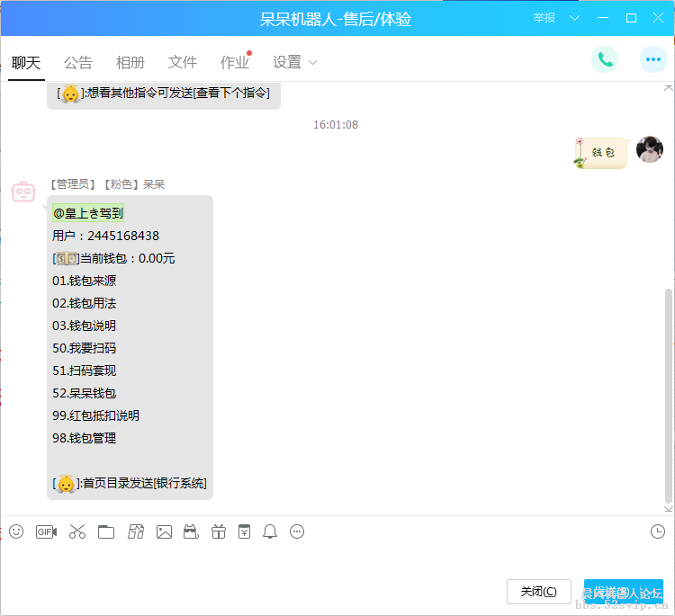Switch to the 聊天 tab
675x616 pixels.
tap(26, 62)
